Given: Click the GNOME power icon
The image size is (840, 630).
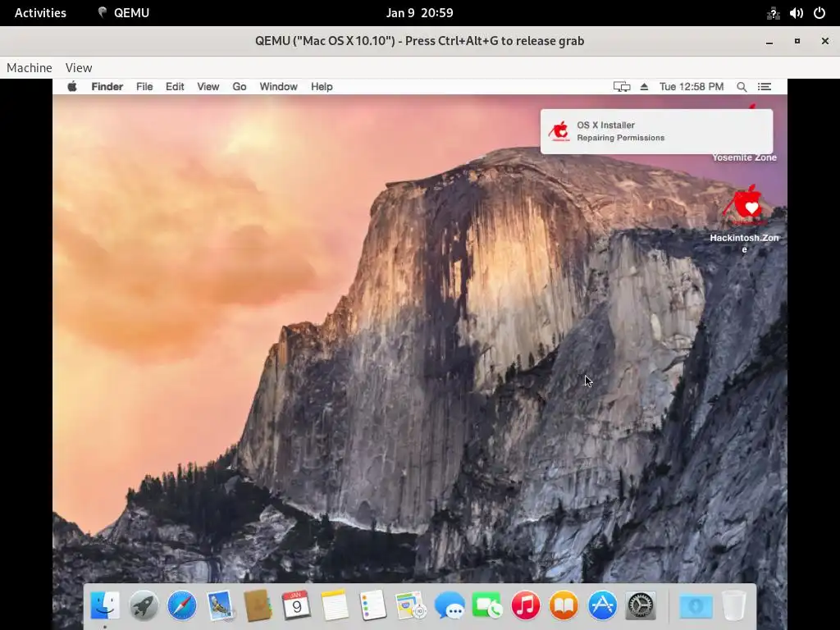Looking at the screenshot, I should [819, 13].
